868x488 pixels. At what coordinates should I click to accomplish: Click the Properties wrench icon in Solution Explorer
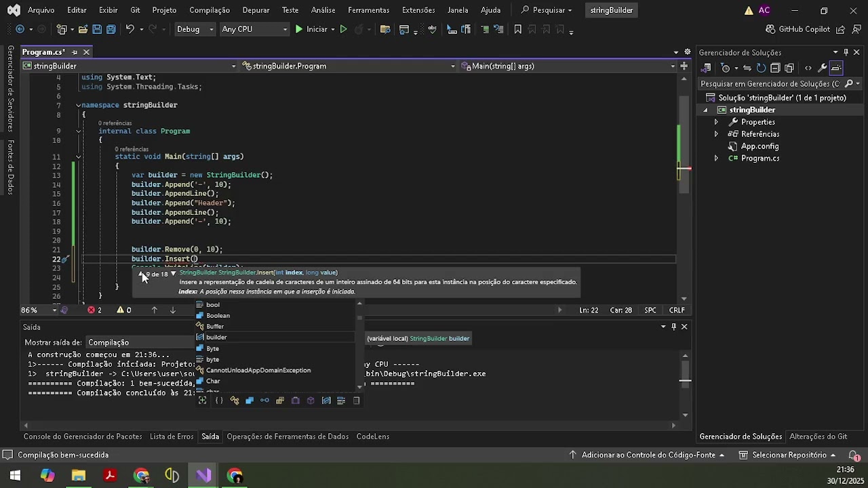click(822, 68)
